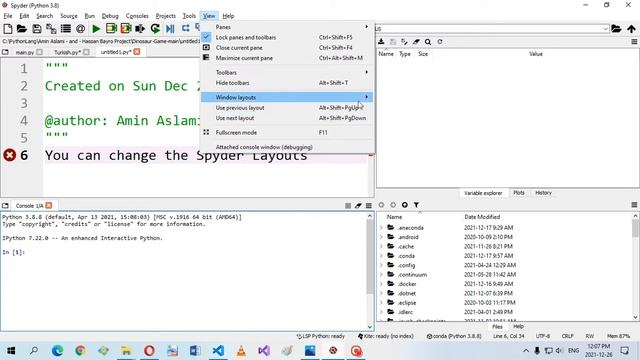
Task: Run current cell toolbar icon
Action: pyautogui.click(x=111, y=29)
